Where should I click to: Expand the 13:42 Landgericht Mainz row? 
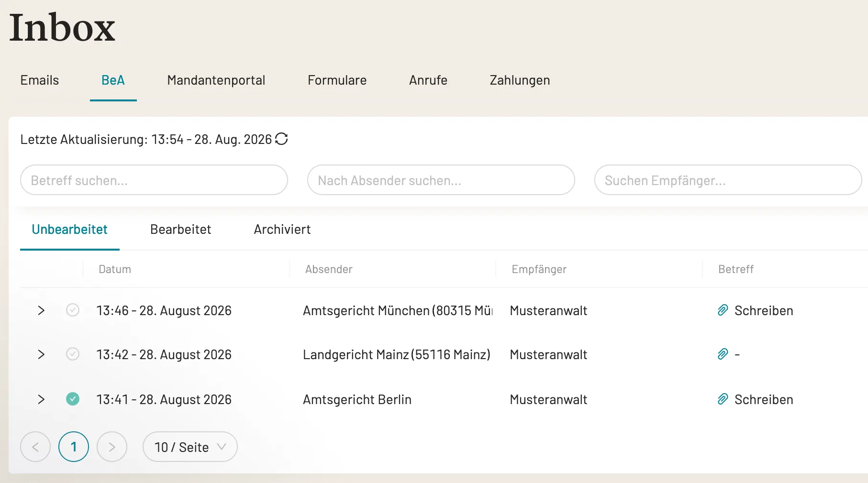tap(41, 354)
